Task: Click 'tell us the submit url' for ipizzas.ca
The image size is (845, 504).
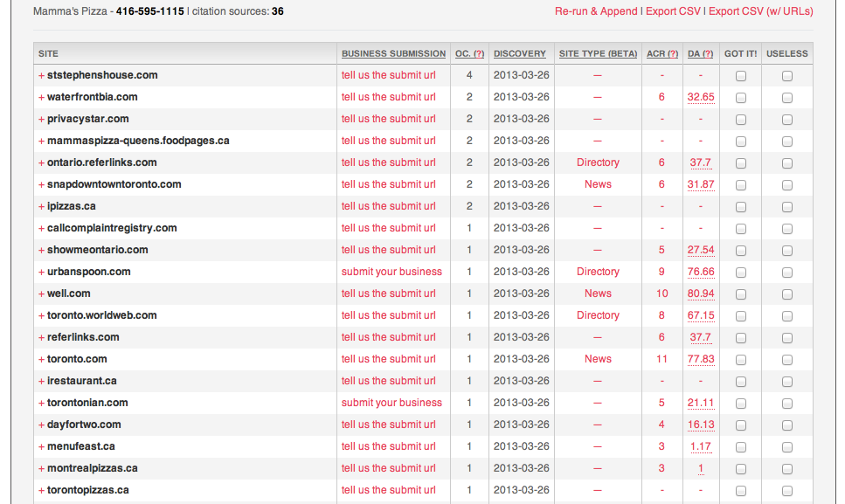Action: 388,206
